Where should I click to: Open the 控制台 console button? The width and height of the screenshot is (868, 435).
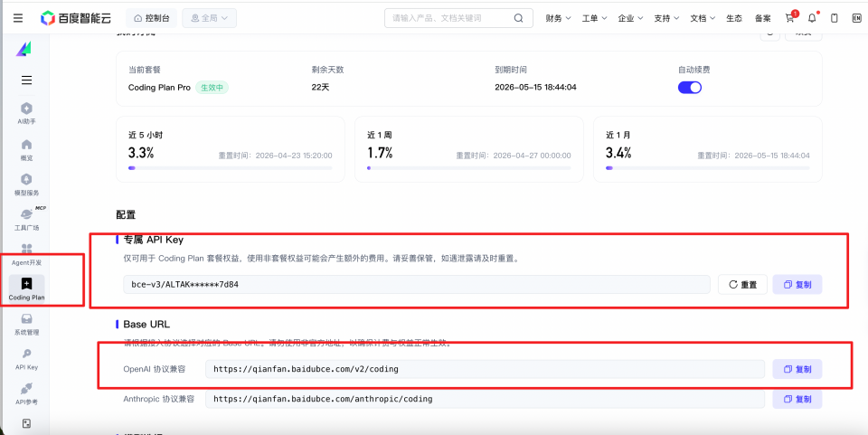151,18
